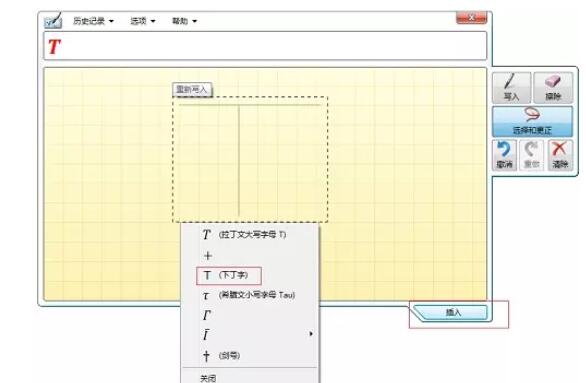Viewport: 586px width, 383px height.
Task: Open the Options (选项) dropdown menu
Action: tap(142, 21)
